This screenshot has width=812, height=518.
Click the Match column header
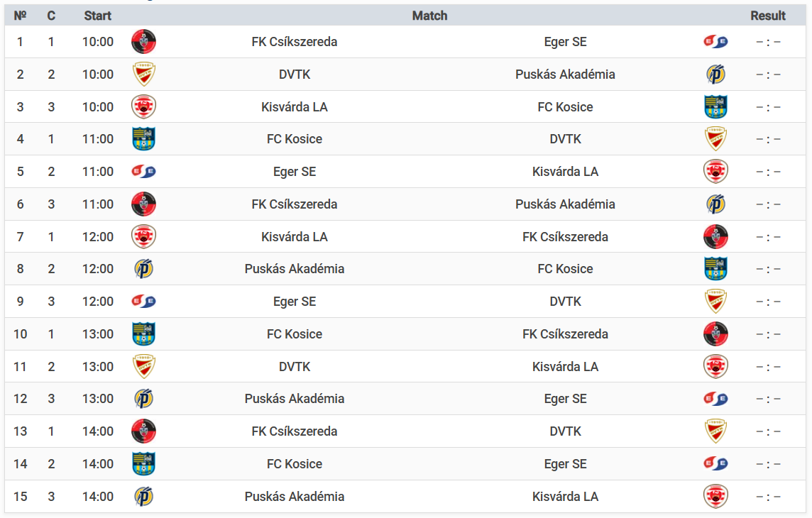tap(430, 16)
